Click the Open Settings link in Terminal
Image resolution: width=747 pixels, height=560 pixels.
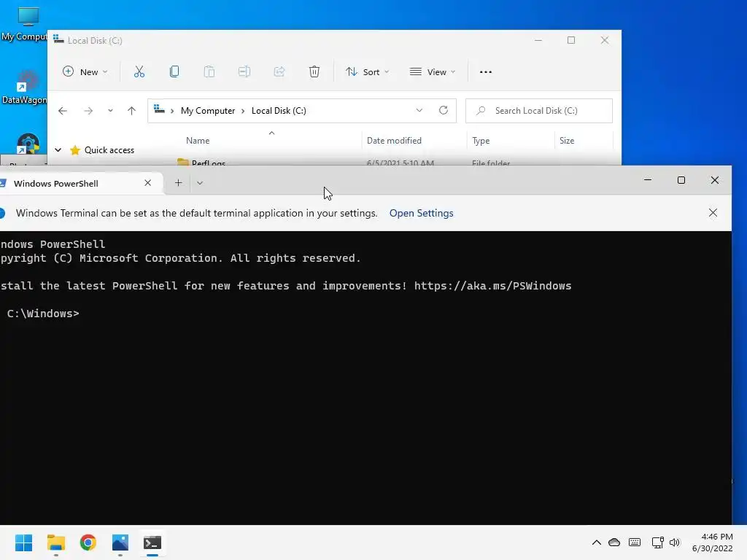click(x=421, y=214)
